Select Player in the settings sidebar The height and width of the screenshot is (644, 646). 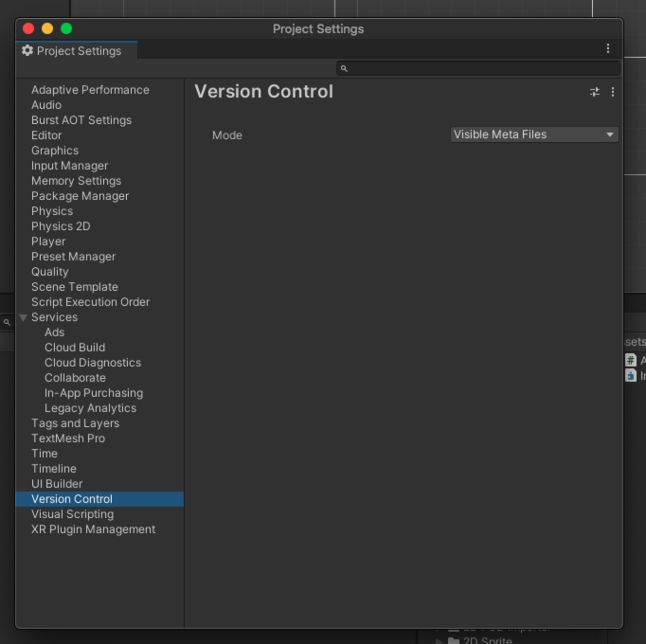(48, 241)
